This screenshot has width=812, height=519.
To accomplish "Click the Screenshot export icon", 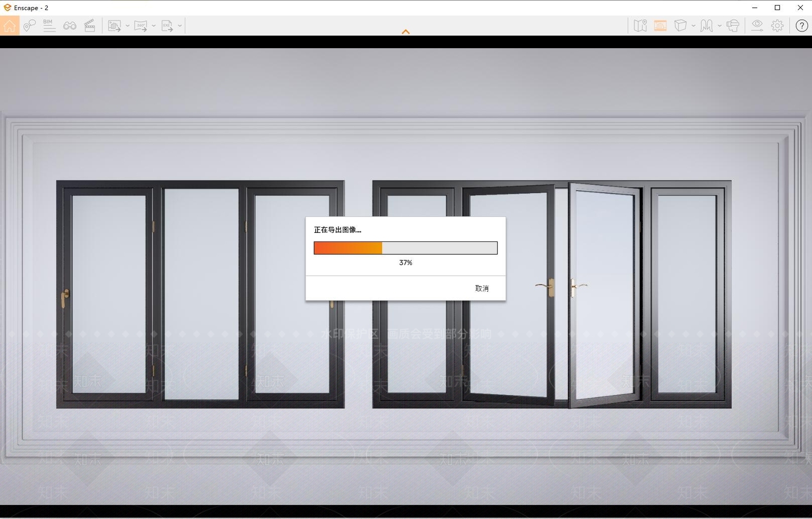I will pos(114,25).
